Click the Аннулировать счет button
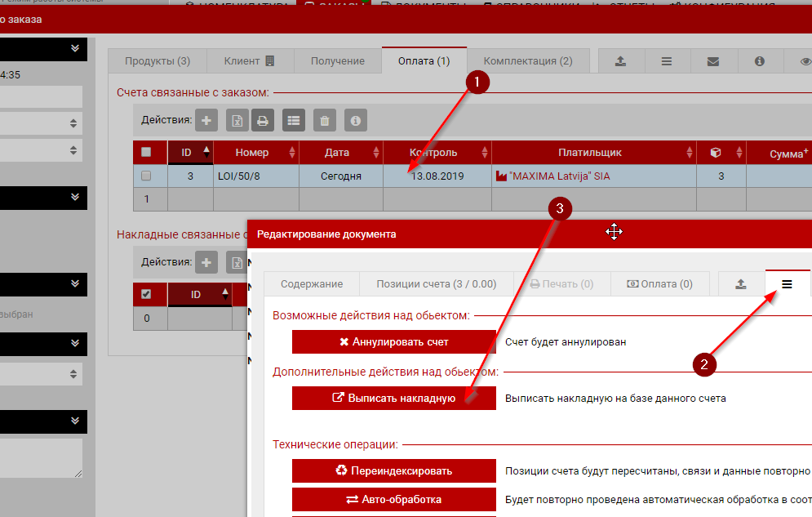The width and height of the screenshot is (812, 517). pos(394,341)
